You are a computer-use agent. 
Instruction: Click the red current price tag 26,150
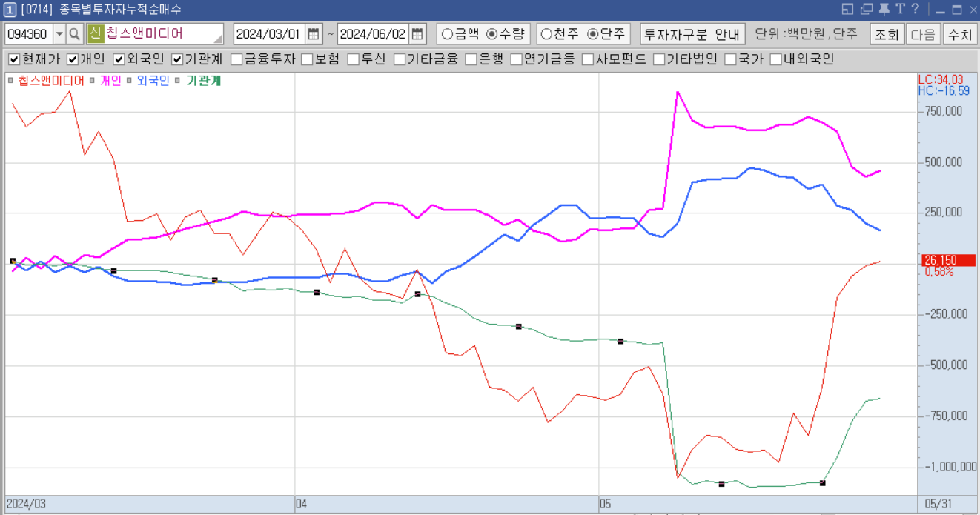(948, 260)
